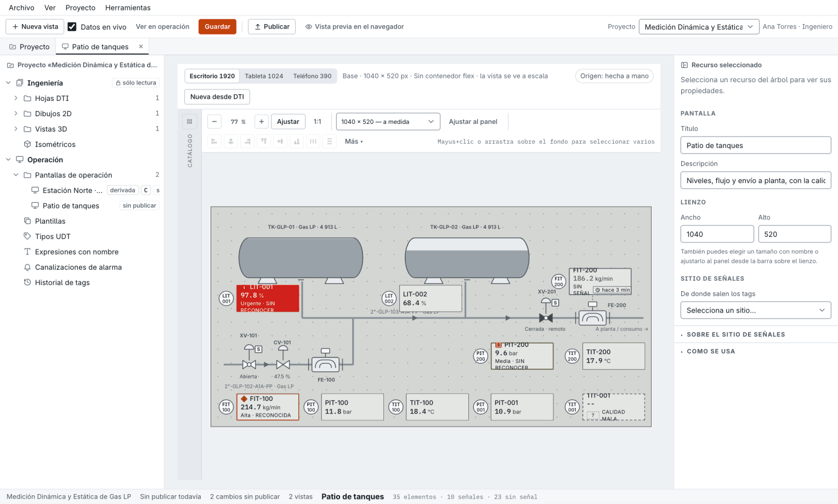Click the Guardar button
The image size is (838, 504).
coord(218,27)
